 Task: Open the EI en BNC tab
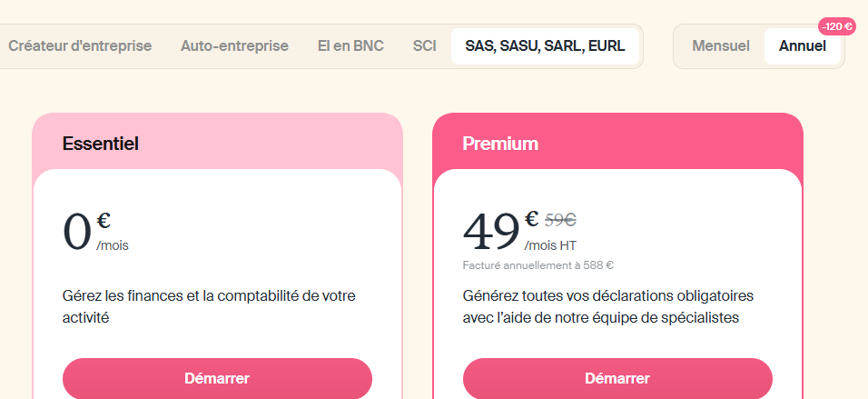(350, 45)
